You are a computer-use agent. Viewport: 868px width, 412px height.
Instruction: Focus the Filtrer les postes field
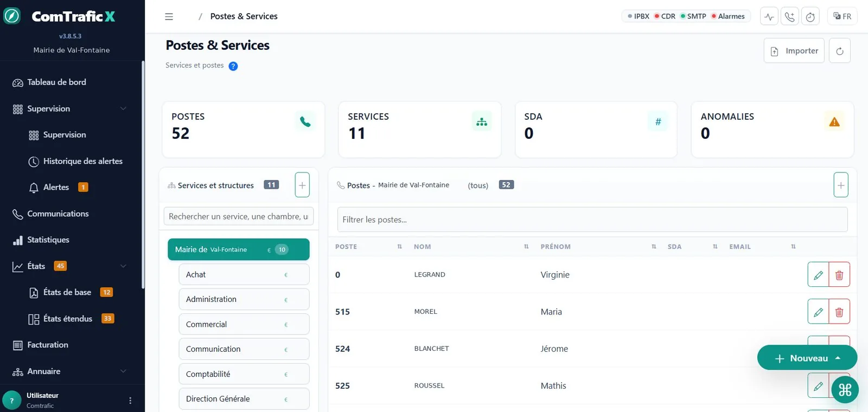[x=592, y=220]
